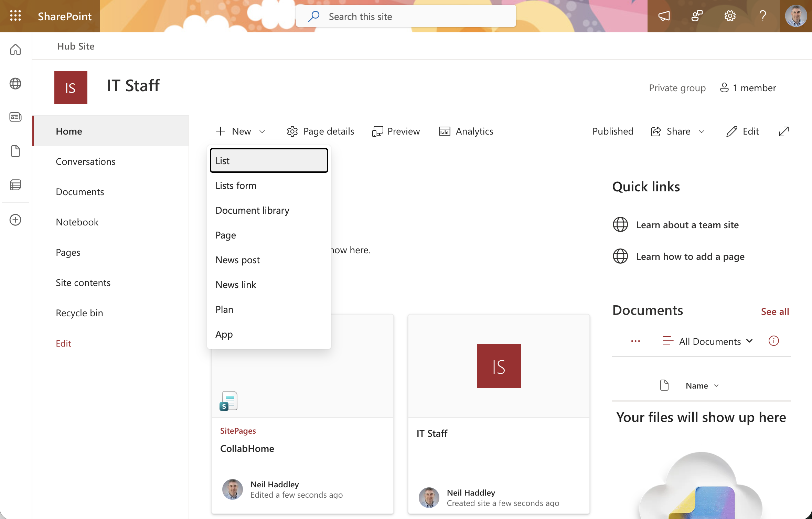Open the chat people icon in the header
This screenshot has height=519, width=812.
(697, 16)
